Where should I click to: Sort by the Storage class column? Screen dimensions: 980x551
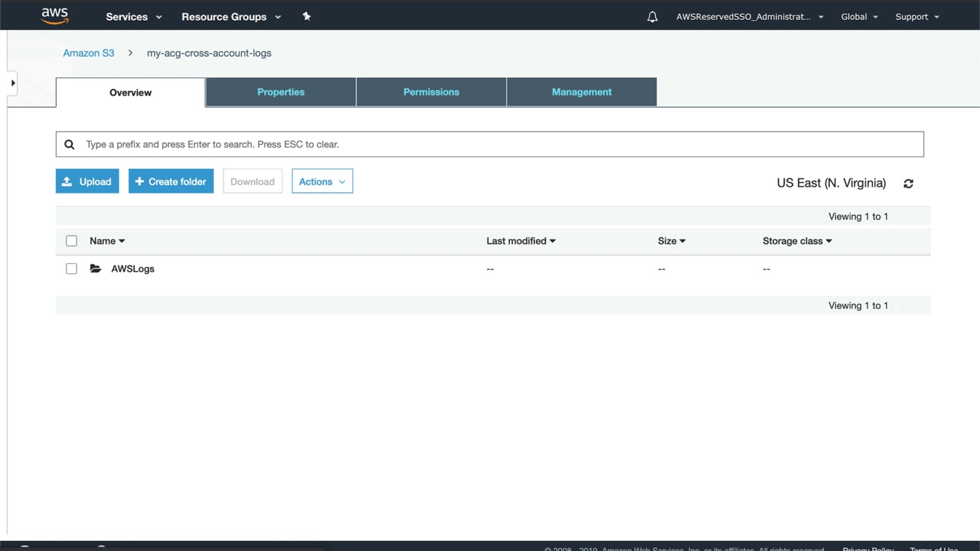(x=797, y=241)
